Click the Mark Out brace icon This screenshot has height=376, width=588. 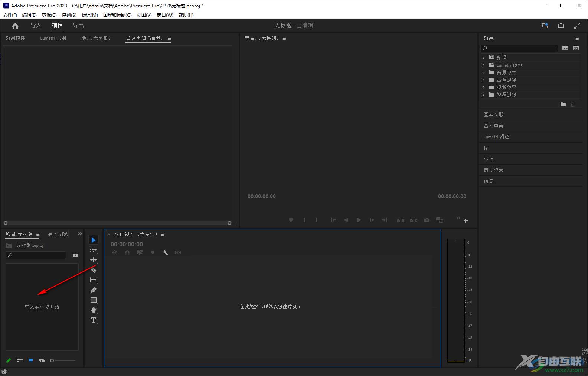(x=316, y=220)
